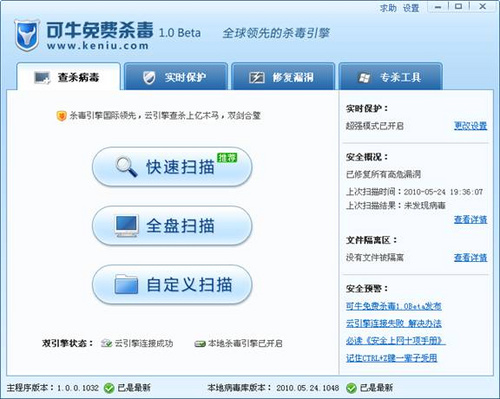Open the 修复漏洞 tab
The image size is (500, 399).
[283, 77]
